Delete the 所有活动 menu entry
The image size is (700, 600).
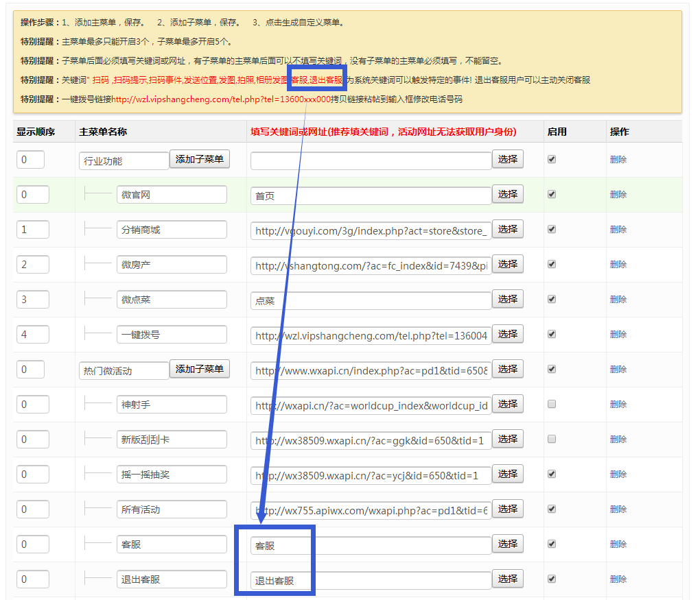(618, 509)
